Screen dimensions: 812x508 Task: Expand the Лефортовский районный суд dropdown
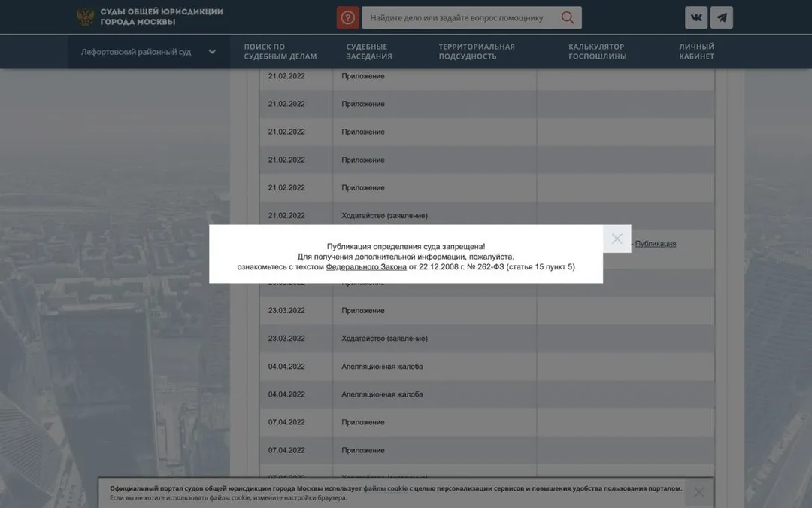pos(149,52)
